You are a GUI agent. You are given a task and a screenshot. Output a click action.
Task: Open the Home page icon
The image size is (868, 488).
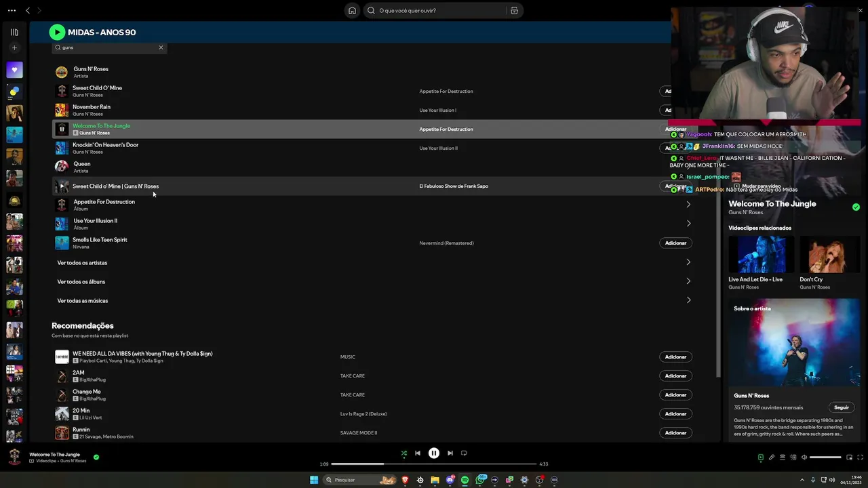point(352,10)
